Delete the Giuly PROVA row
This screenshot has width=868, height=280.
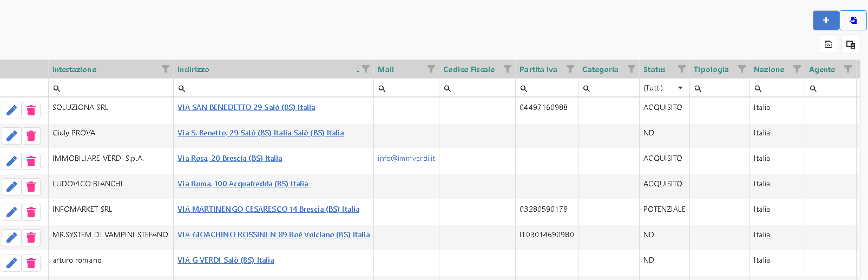click(31, 136)
